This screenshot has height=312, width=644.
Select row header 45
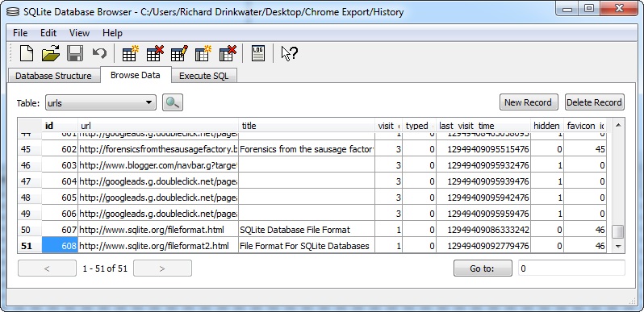[30, 149]
